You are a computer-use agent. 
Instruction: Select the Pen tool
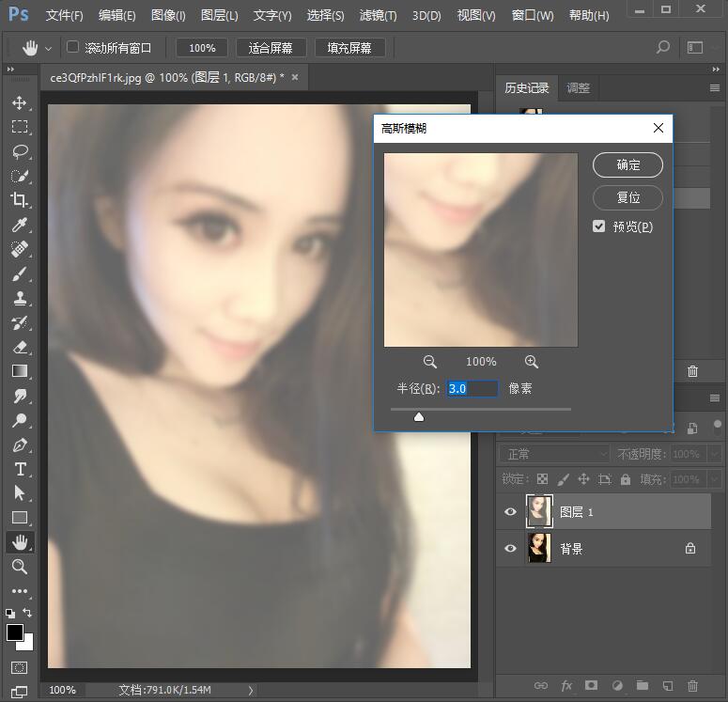pyautogui.click(x=20, y=445)
